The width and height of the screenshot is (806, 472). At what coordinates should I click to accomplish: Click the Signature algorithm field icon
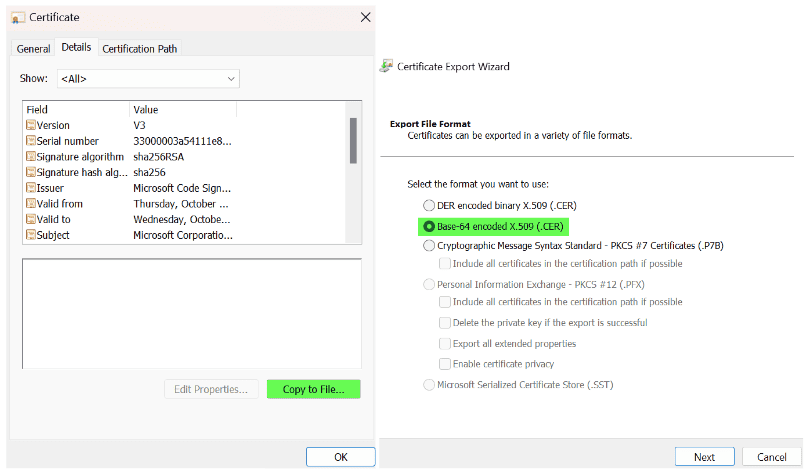31,156
